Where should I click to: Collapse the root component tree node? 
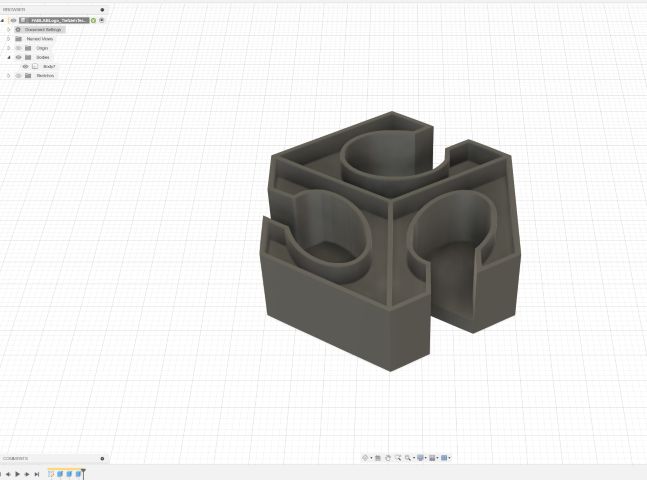[x=2, y=20]
